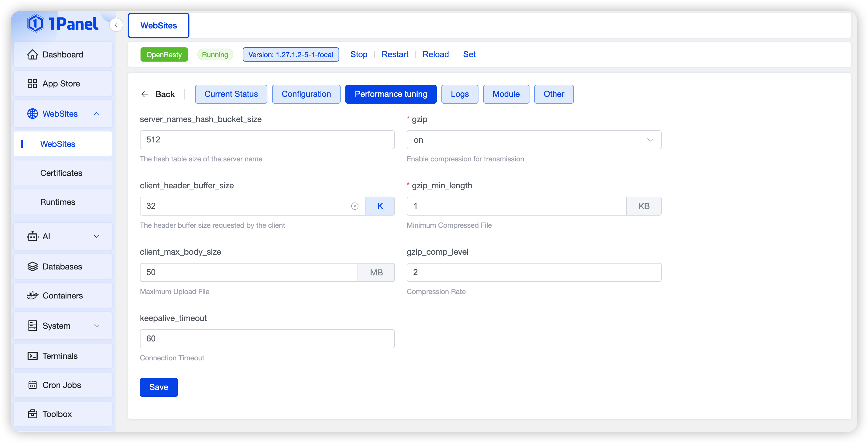This screenshot has width=868, height=443.
Task: Clear the client_header_buffer_size field value
Action: click(355, 206)
